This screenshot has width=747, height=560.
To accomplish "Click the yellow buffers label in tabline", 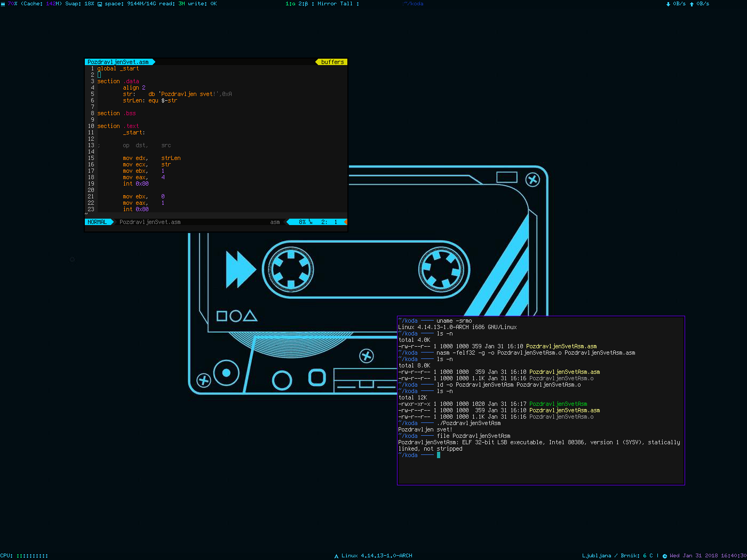I will point(332,62).
